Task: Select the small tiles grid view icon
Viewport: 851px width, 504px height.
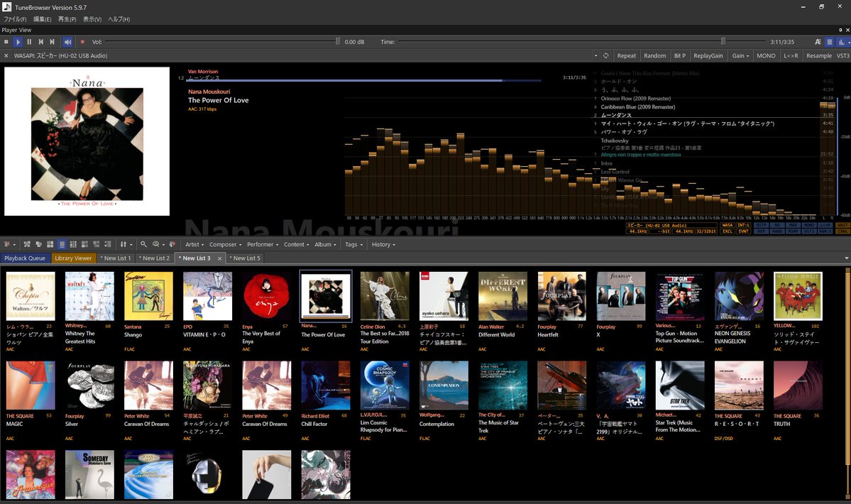Action: (x=73, y=245)
